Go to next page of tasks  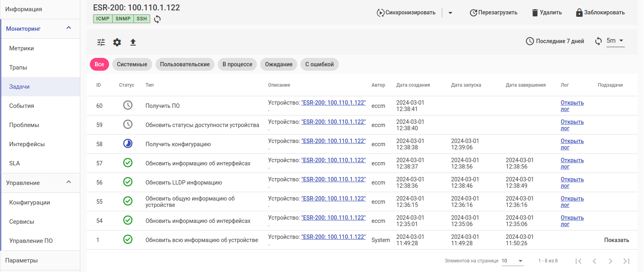click(x=610, y=261)
